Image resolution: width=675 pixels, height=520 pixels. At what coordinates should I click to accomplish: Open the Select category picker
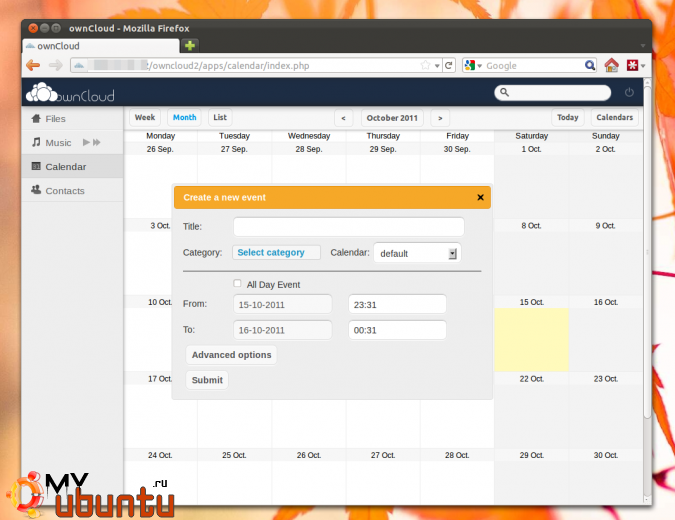click(x=276, y=252)
